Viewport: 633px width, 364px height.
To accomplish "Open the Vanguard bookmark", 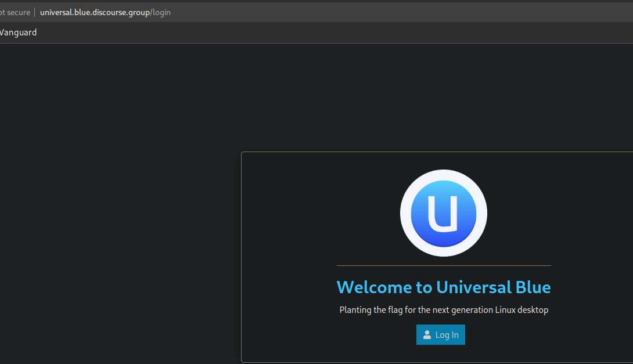I will [x=18, y=33].
